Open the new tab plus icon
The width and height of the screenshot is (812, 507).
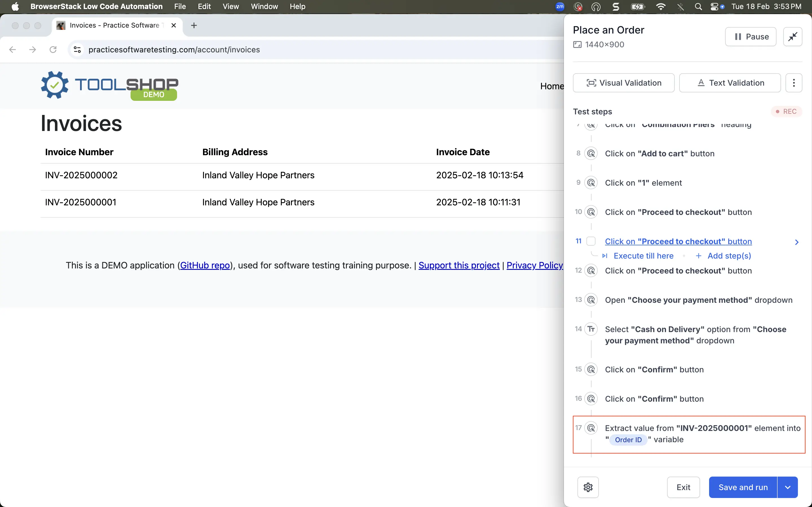click(194, 25)
